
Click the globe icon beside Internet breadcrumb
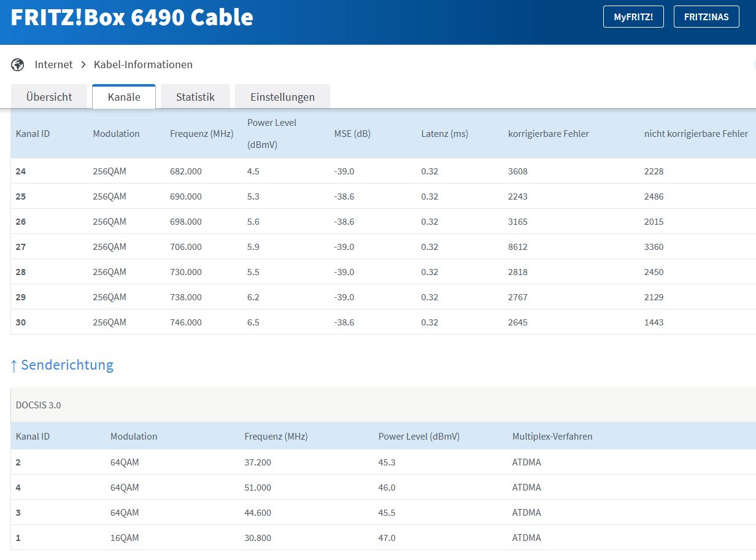(x=17, y=64)
